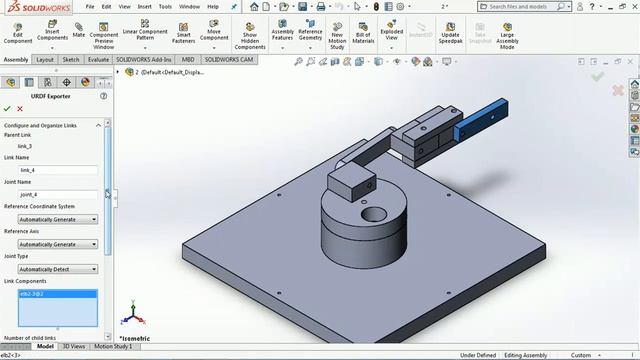Confirm URDF Exporter with green checkmark
The height and width of the screenshot is (360, 640).
[x=7, y=109]
